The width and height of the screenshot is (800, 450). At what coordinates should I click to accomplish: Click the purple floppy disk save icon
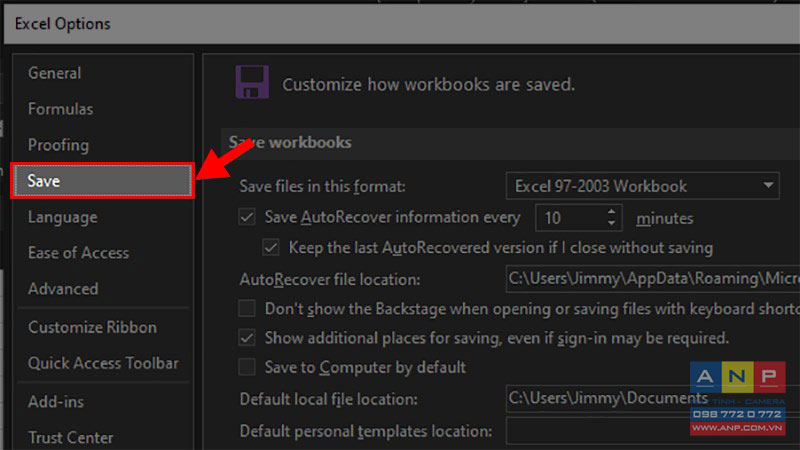252,82
